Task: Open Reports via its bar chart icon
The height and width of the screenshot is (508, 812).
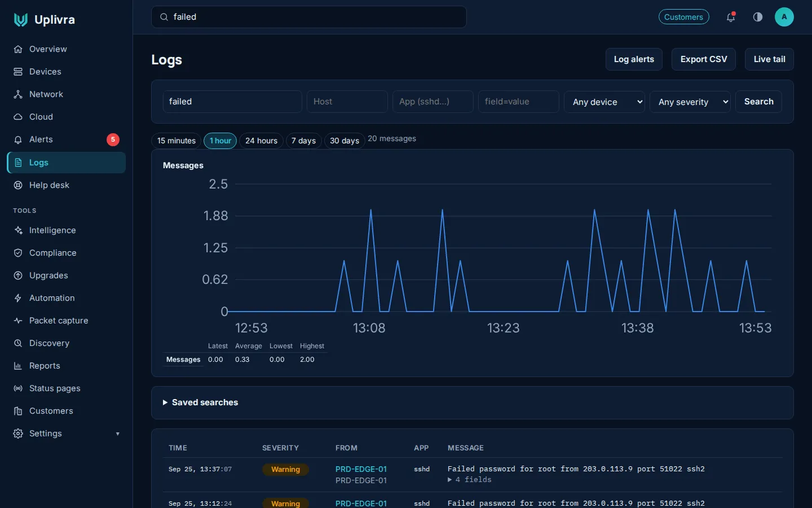Action: coord(18,366)
